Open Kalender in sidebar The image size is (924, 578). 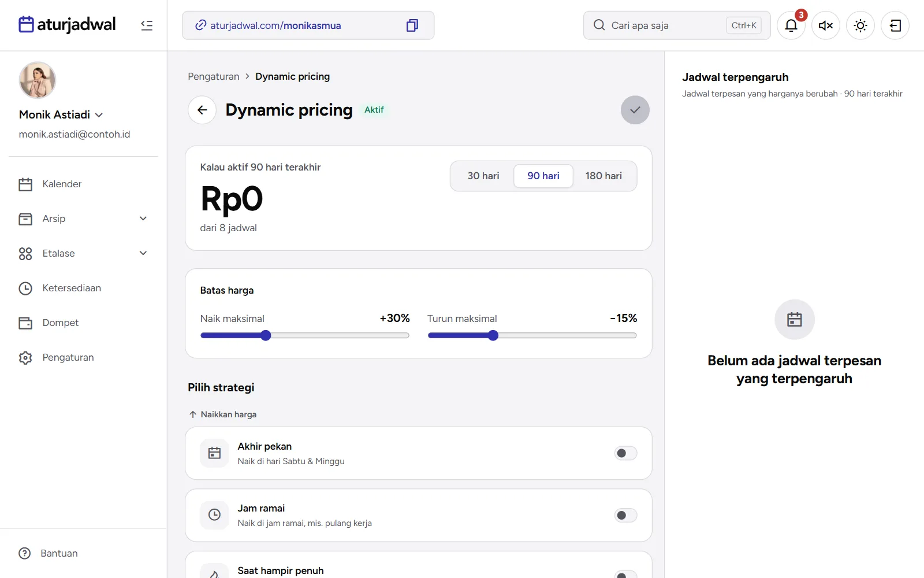pyautogui.click(x=83, y=184)
